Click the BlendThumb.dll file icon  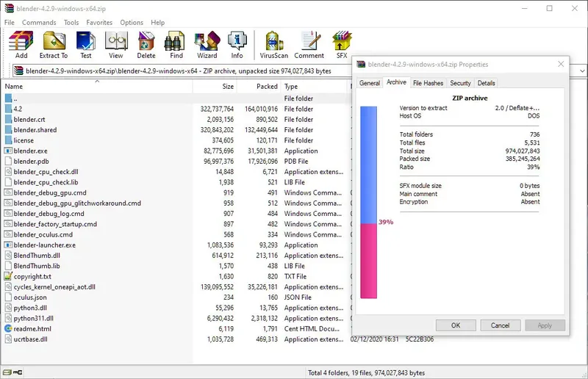coord(8,256)
